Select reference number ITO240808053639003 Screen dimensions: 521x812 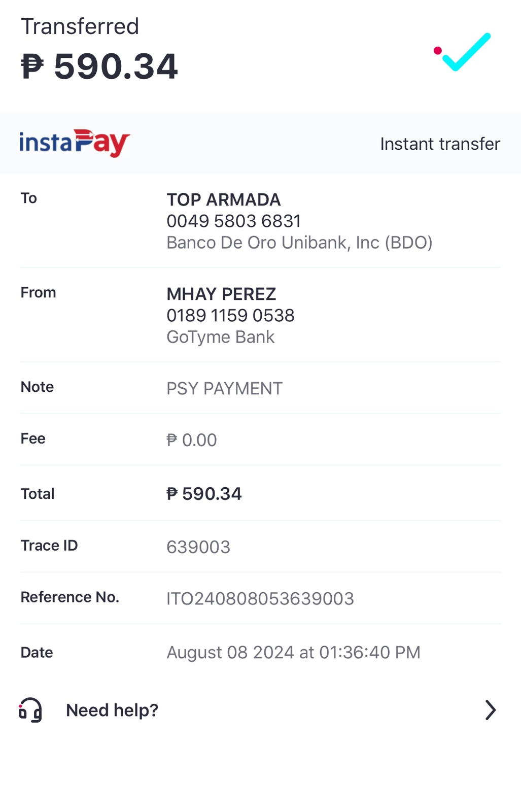pyautogui.click(x=260, y=599)
